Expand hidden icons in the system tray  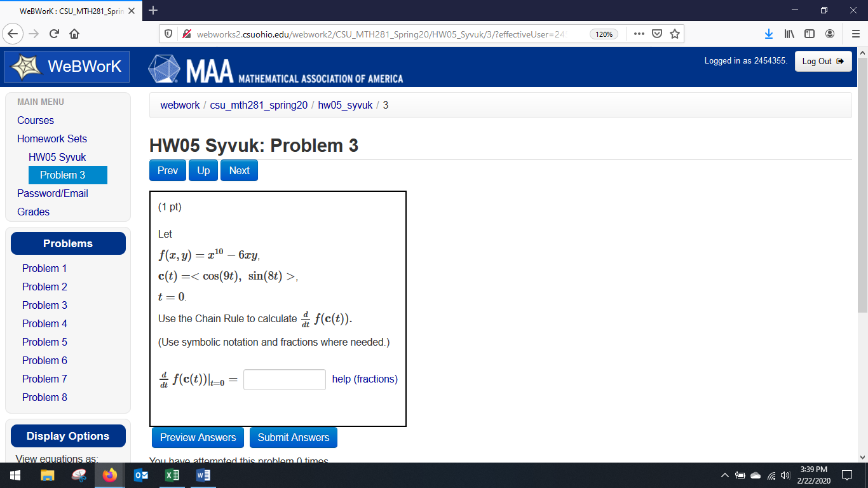(724, 475)
